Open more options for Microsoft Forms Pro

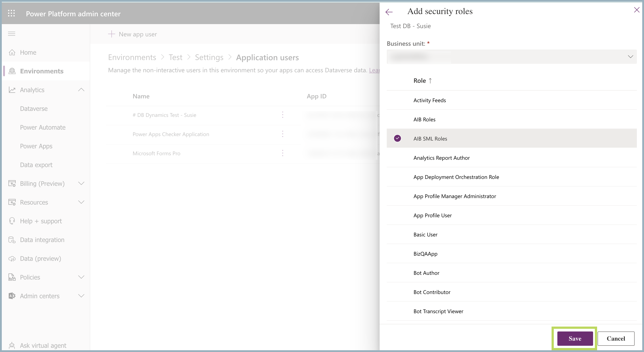coord(282,153)
